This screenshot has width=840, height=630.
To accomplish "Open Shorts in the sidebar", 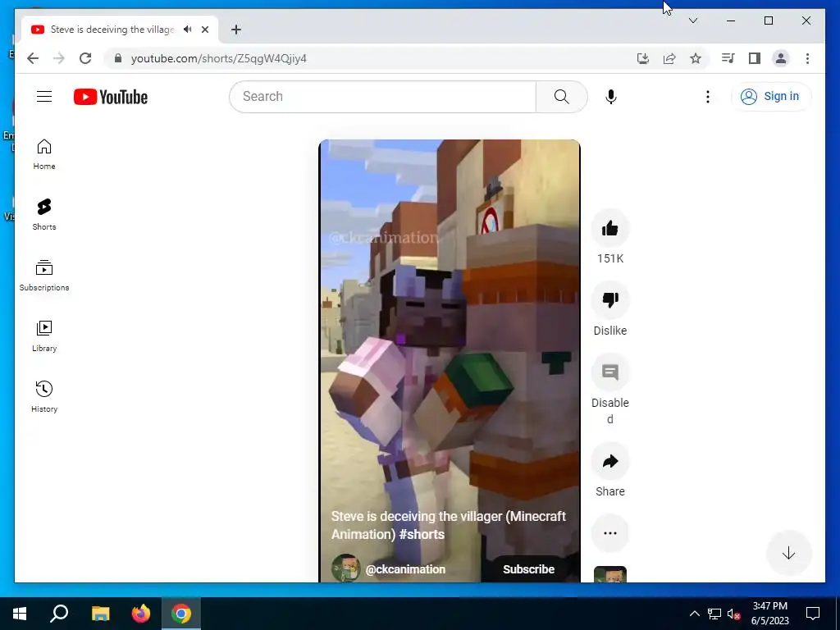I will click(x=44, y=215).
